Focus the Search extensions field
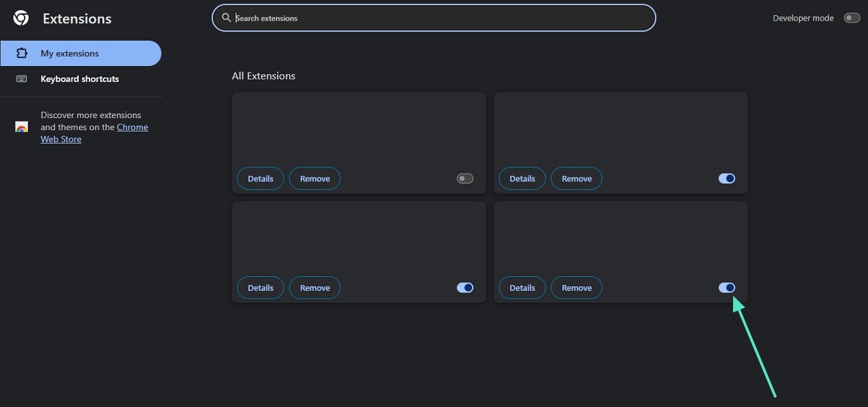Viewport: 868px width, 407px height. [x=441, y=18]
